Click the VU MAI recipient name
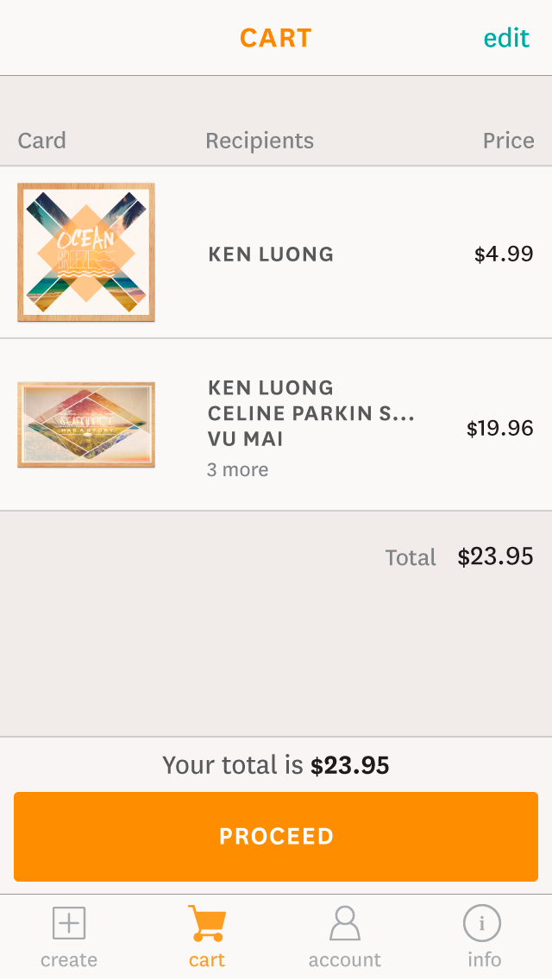 pyautogui.click(x=246, y=440)
